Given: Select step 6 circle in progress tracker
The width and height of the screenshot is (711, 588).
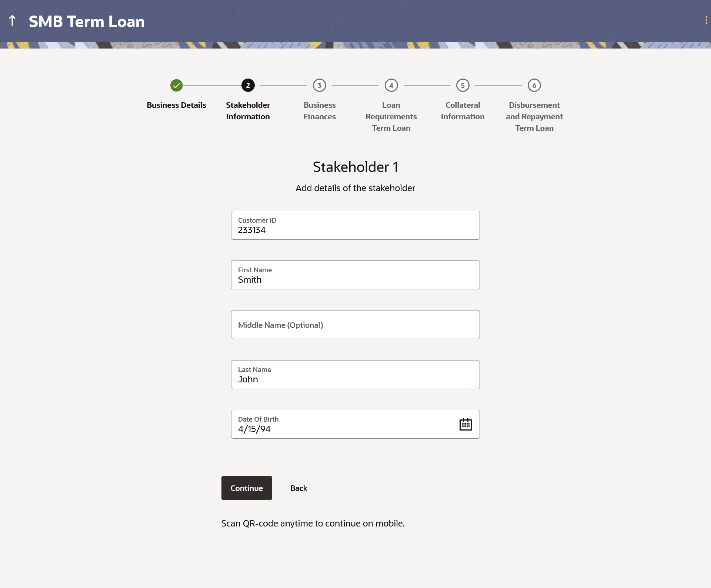Looking at the screenshot, I should 534,85.
